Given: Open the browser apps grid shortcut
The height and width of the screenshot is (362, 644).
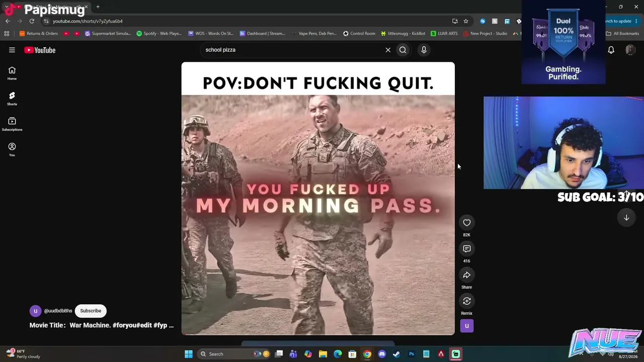Looking at the screenshot, I should [7, 34].
